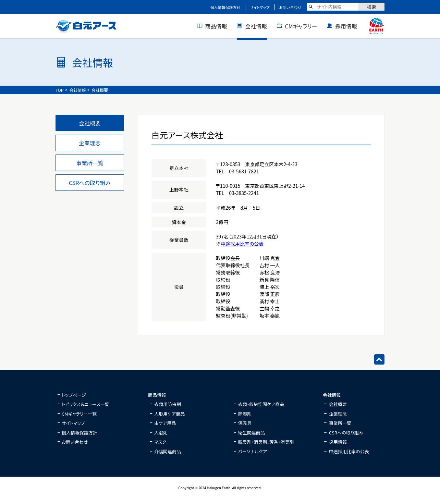This screenshot has width=440, height=504.
Task: Open footer 虫ケア用品 link
Action: click(165, 423)
